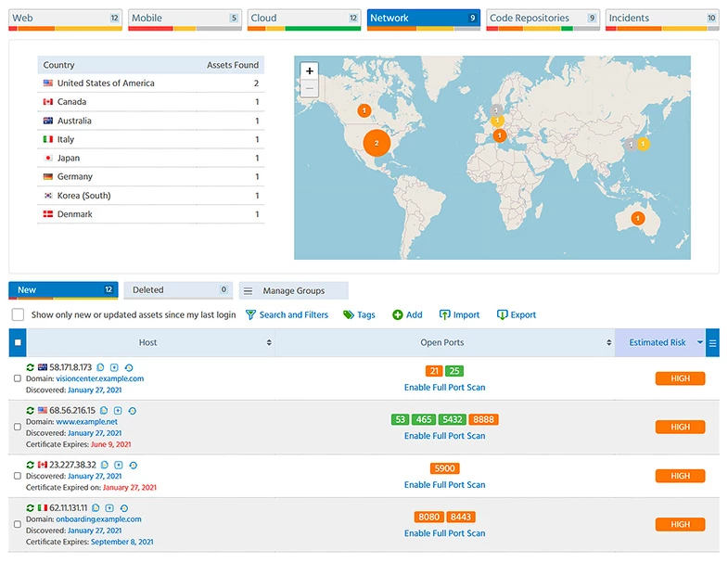The width and height of the screenshot is (728, 563).
Task: Zoom in on the map
Action: click(310, 70)
